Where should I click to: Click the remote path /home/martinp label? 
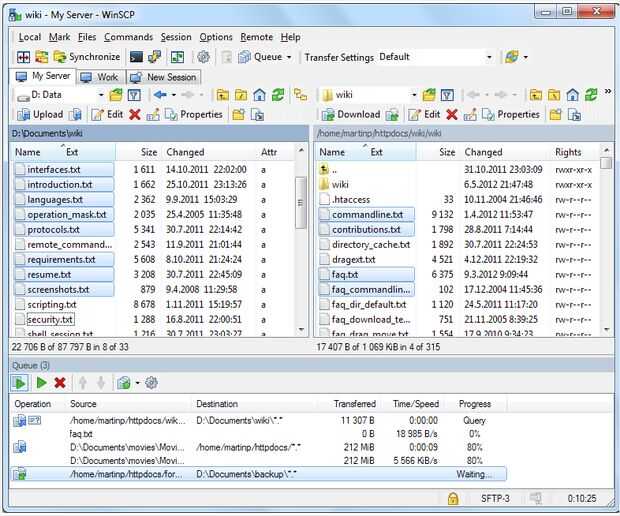(379, 133)
